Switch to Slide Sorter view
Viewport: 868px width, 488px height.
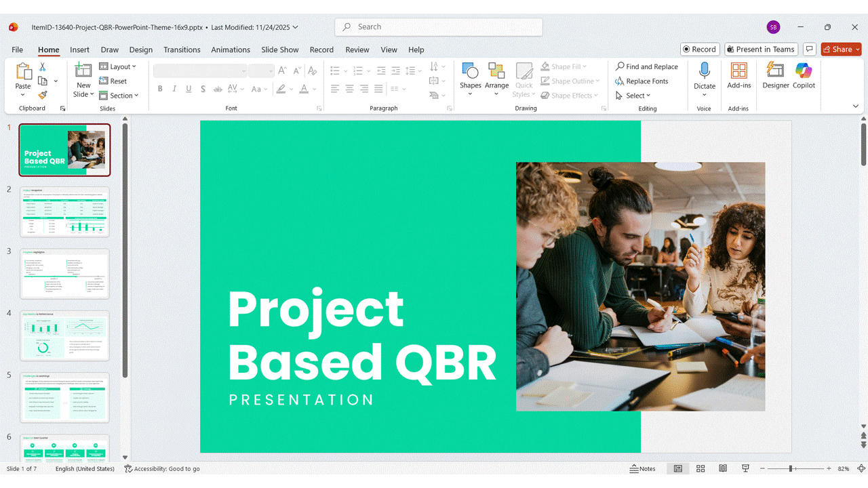coord(701,468)
